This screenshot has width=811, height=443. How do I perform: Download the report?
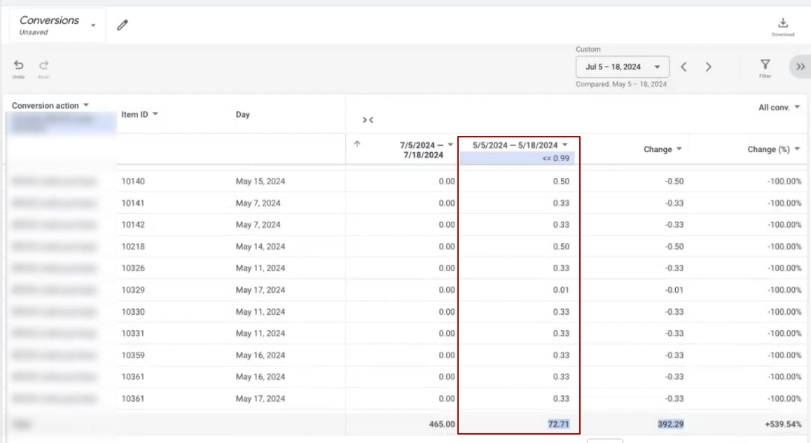pyautogui.click(x=782, y=25)
